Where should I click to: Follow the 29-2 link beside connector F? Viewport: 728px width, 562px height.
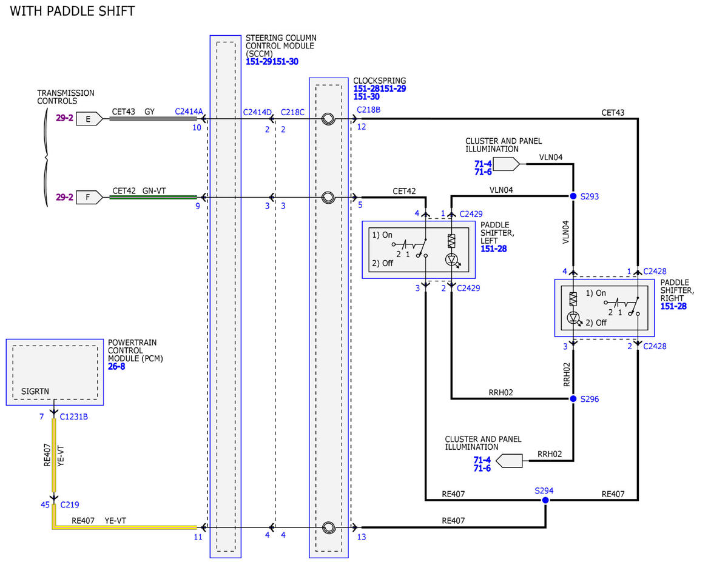click(x=64, y=197)
